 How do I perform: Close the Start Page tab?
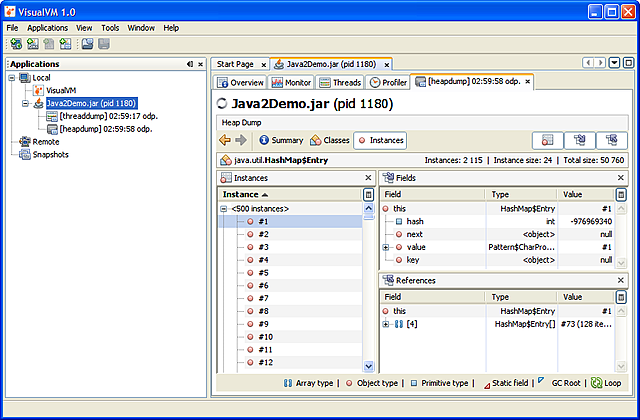[264, 64]
